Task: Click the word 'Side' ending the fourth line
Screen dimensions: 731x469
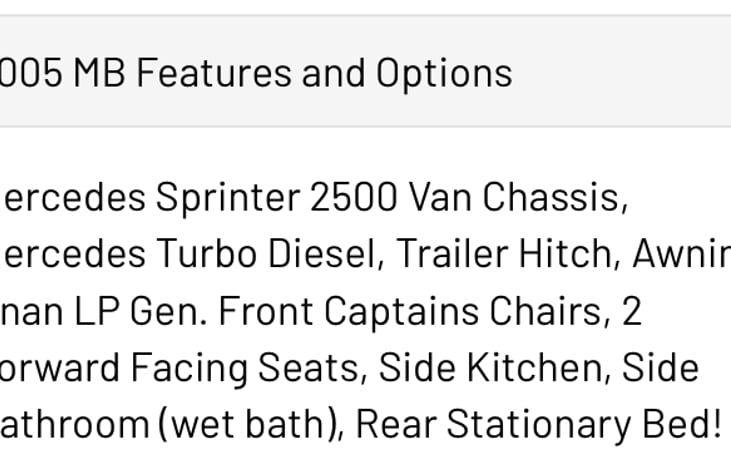Action: (x=660, y=368)
